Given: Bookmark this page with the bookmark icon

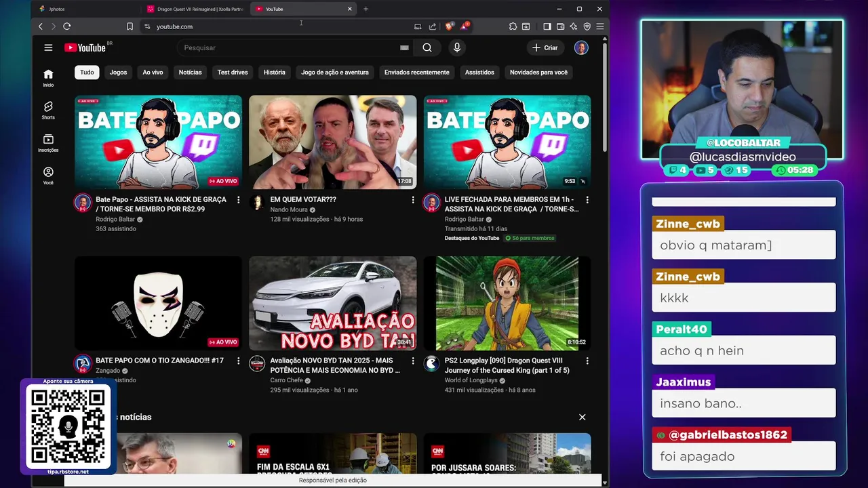Looking at the screenshot, I should pyautogui.click(x=130, y=26).
